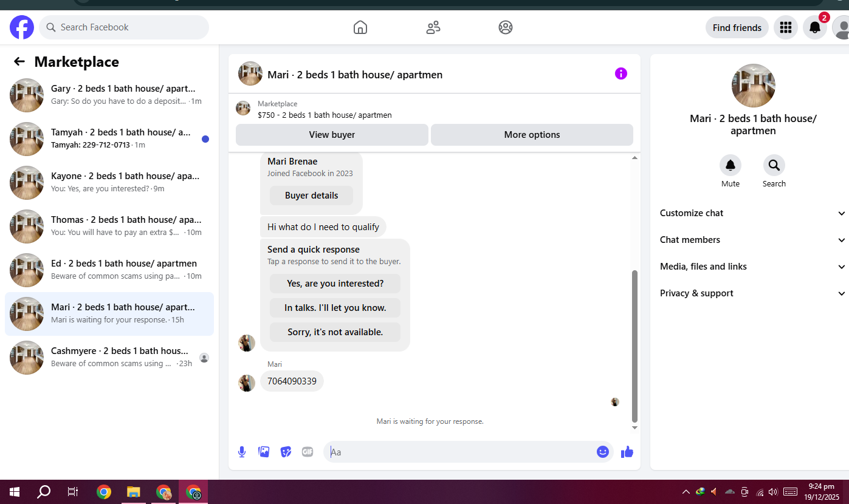Record a voice clip with microphone icon

[242, 452]
